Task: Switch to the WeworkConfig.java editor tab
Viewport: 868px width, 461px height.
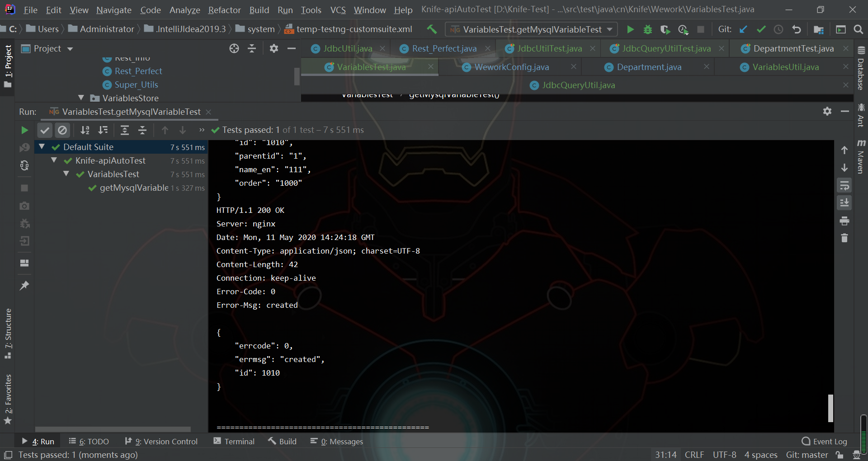Action: pyautogui.click(x=511, y=67)
